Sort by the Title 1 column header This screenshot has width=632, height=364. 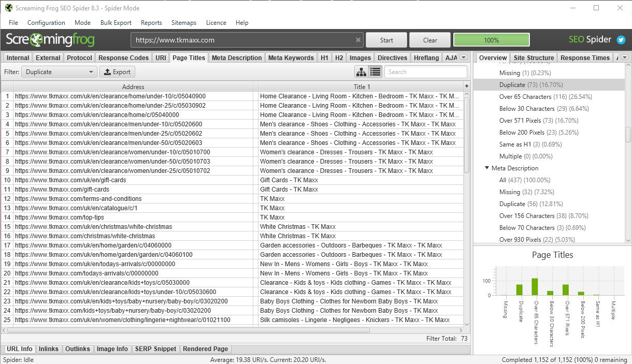pos(362,86)
